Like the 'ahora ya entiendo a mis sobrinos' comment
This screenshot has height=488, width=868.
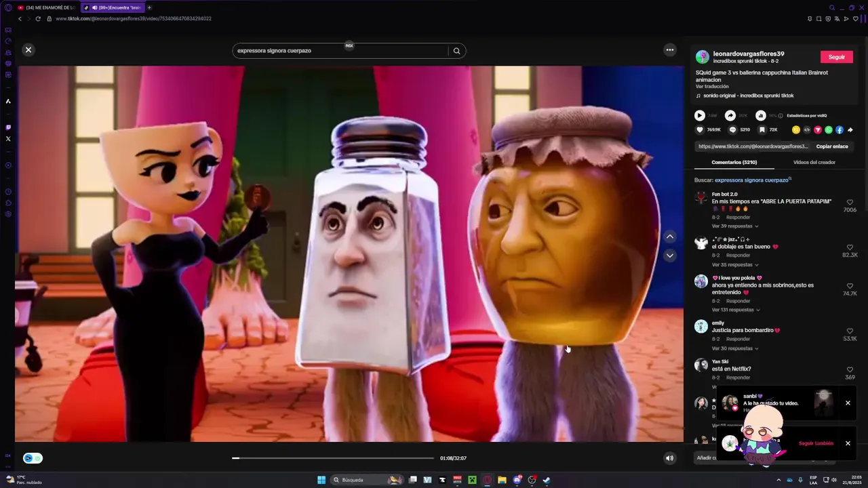click(x=850, y=286)
